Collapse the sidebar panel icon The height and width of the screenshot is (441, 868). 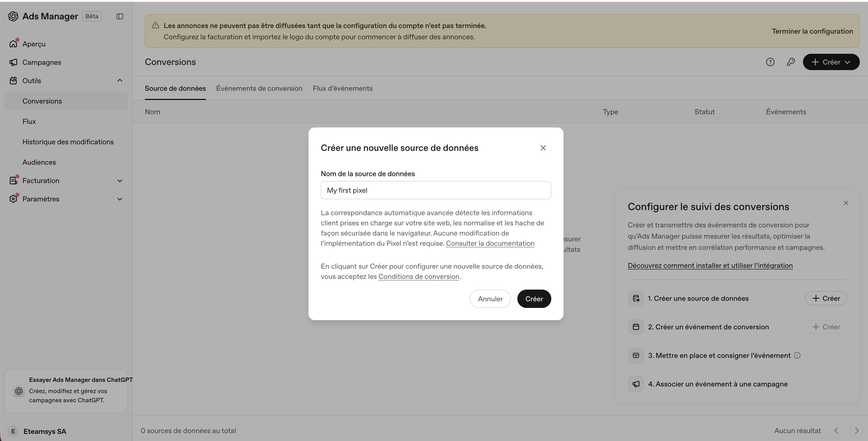(120, 16)
